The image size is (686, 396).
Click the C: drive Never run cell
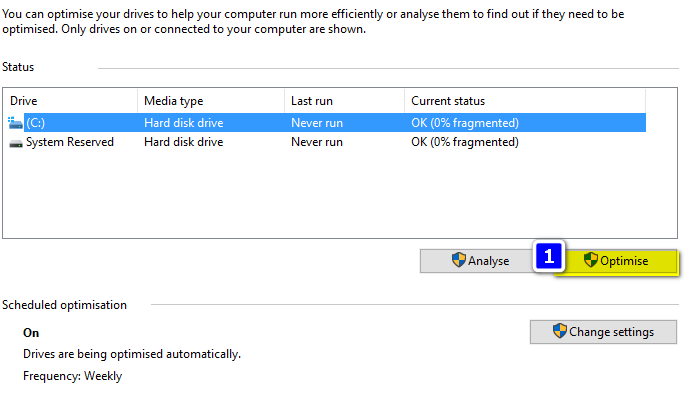[317, 123]
